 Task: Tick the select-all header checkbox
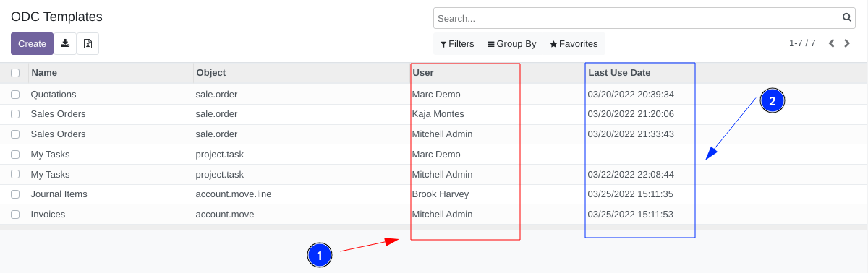tap(15, 73)
